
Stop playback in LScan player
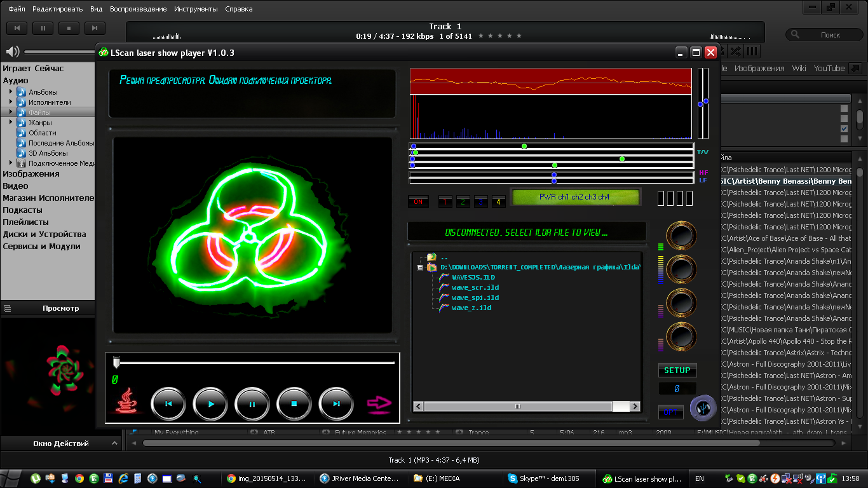[x=294, y=403]
